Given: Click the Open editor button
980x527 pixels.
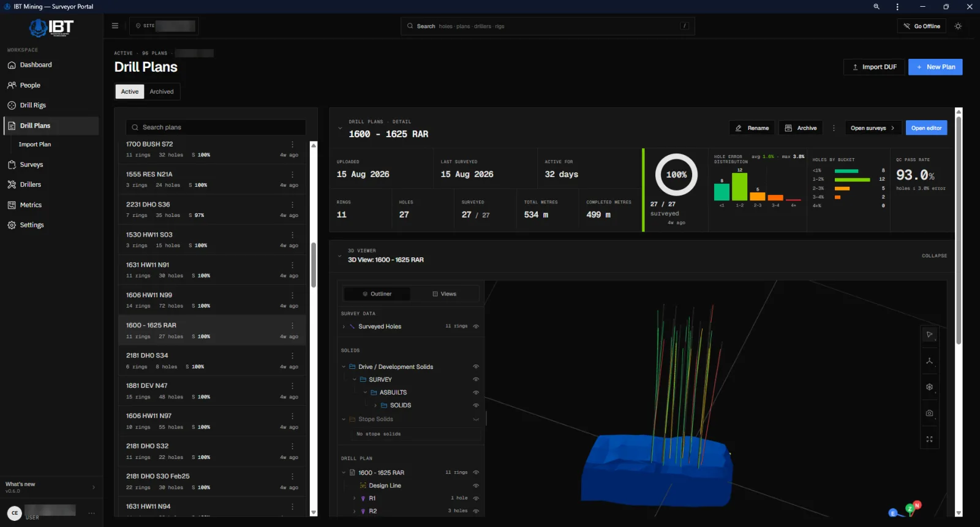Looking at the screenshot, I should point(926,128).
